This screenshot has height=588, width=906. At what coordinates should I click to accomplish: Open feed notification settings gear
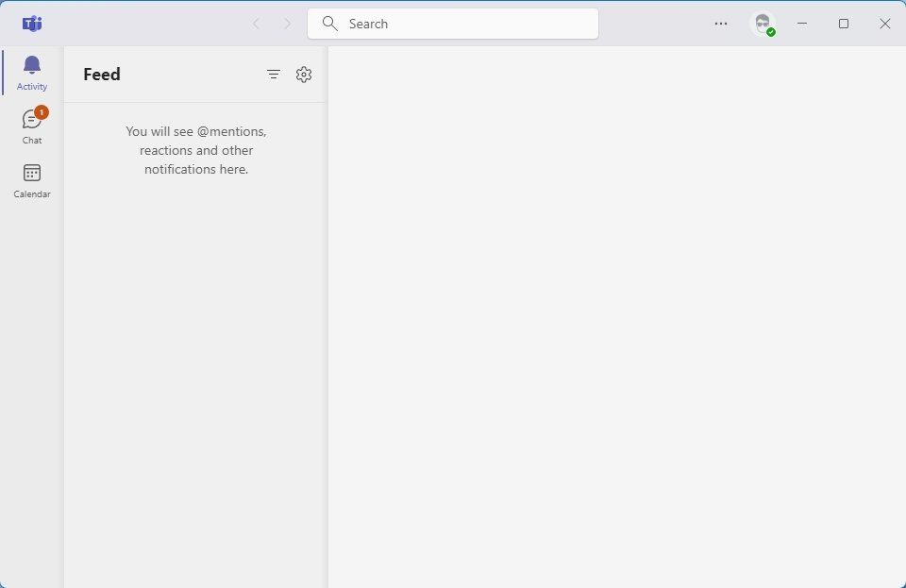pyautogui.click(x=303, y=74)
